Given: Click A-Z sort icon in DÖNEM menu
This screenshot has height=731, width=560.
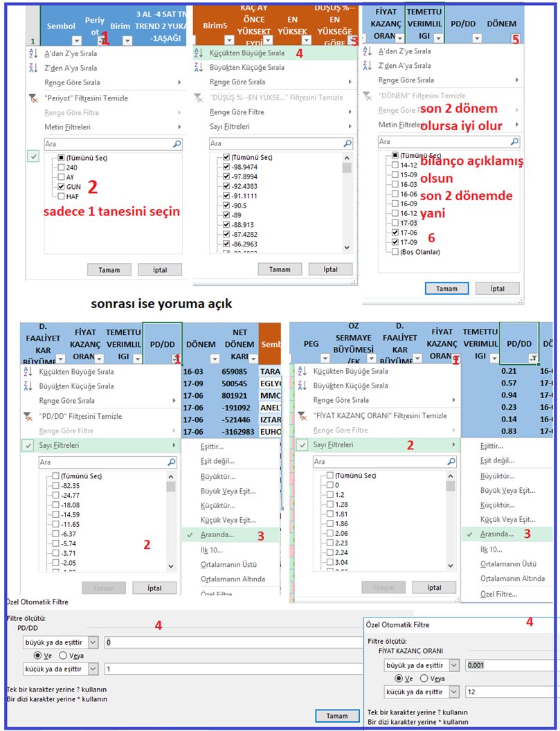Looking at the screenshot, I should point(367,51).
